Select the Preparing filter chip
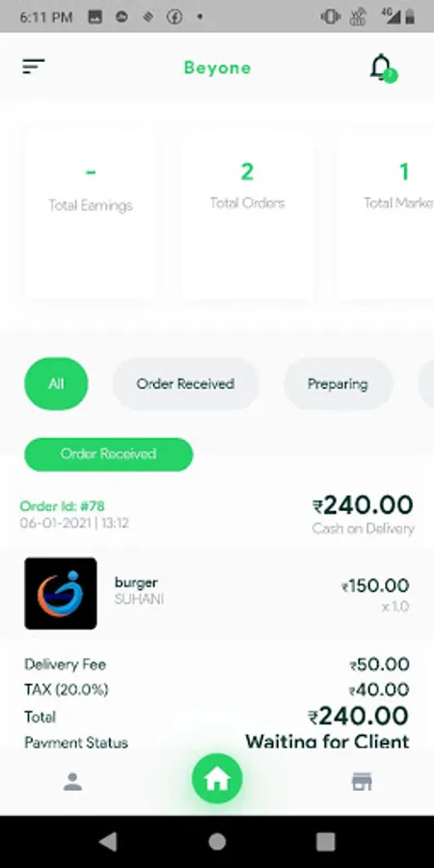The image size is (434, 868). pyautogui.click(x=338, y=384)
